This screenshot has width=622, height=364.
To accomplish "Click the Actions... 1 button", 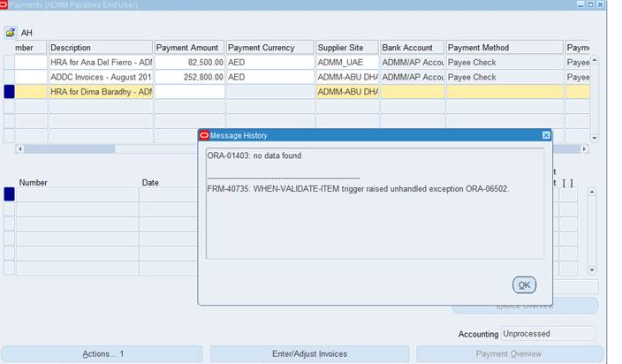I will tap(102, 353).
